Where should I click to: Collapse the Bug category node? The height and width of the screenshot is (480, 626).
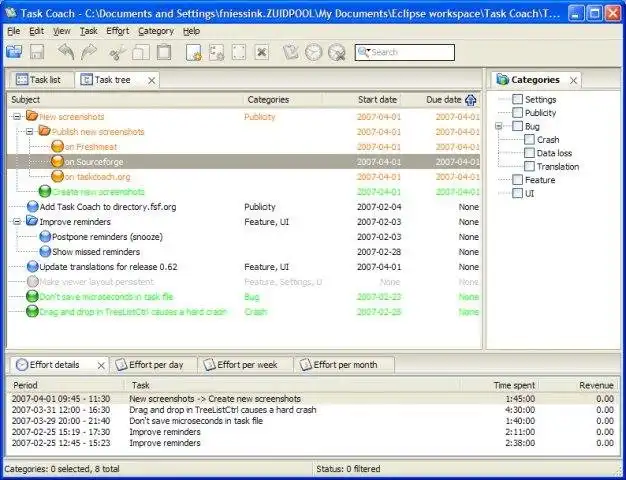[499, 127]
